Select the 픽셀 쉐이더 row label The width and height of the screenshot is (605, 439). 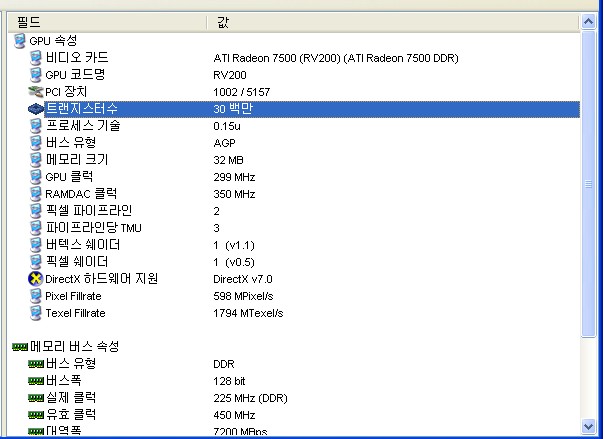click(x=77, y=262)
